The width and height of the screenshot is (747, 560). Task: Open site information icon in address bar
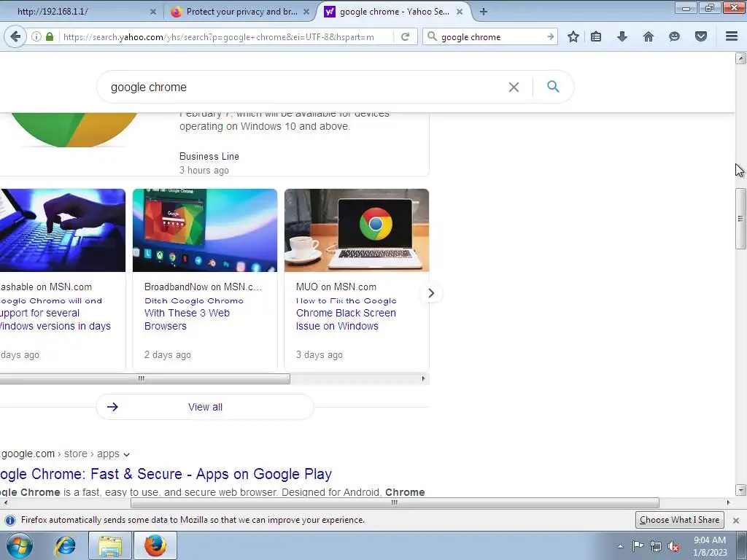(36, 36)
